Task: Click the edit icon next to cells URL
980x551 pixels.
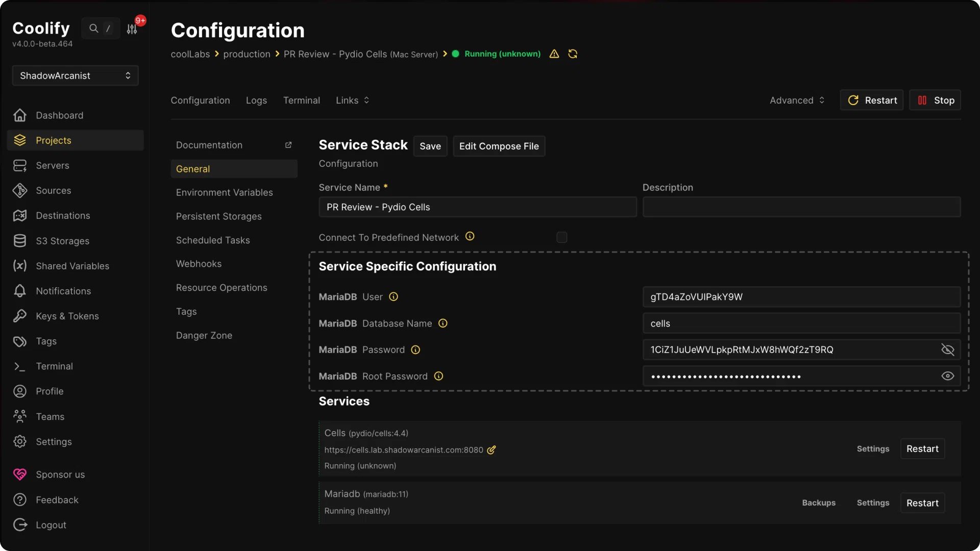Action: (x=492, y=450)
